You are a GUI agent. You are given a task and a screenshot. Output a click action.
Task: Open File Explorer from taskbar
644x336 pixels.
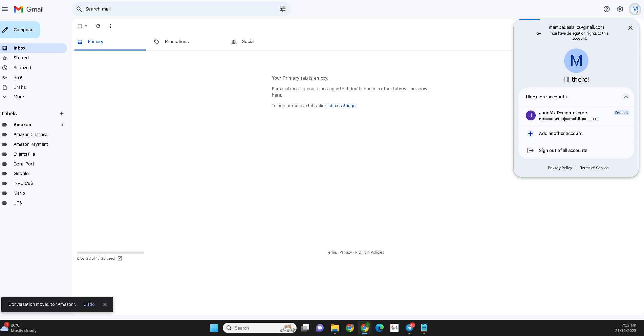[x=335, y=328]
